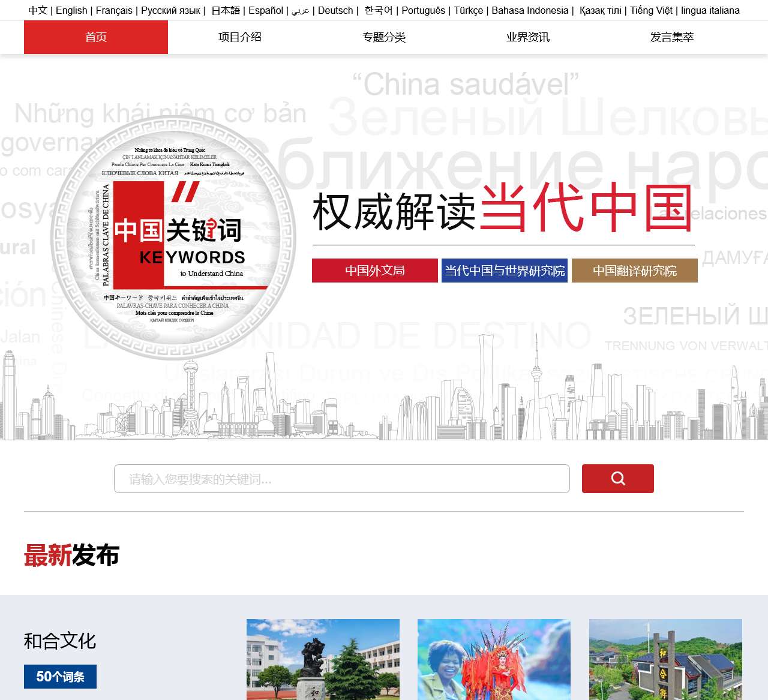Open the 业界资讯 navigation item
The height and width of the screenshot is (700, 768).
tap(528, 37)
